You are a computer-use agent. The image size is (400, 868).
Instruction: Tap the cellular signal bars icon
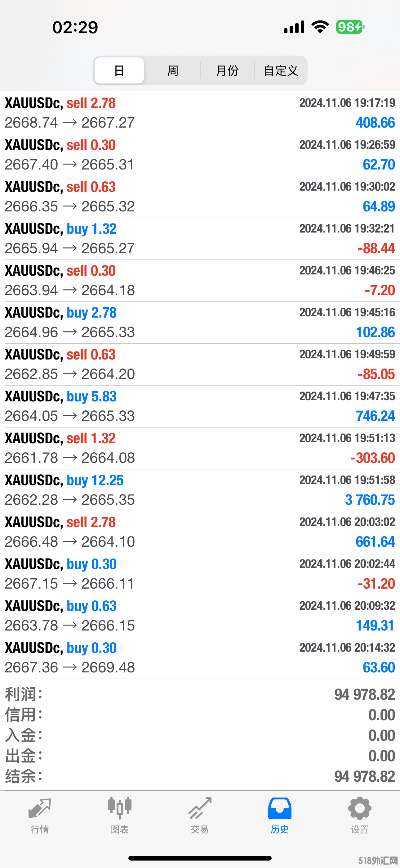(294, 27)
